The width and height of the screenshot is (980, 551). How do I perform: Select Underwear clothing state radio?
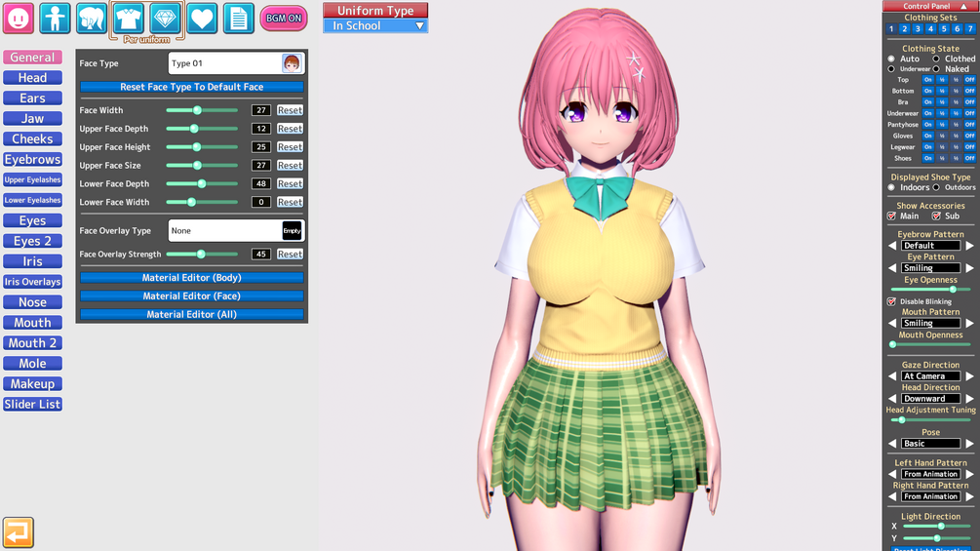click(892, 69)
